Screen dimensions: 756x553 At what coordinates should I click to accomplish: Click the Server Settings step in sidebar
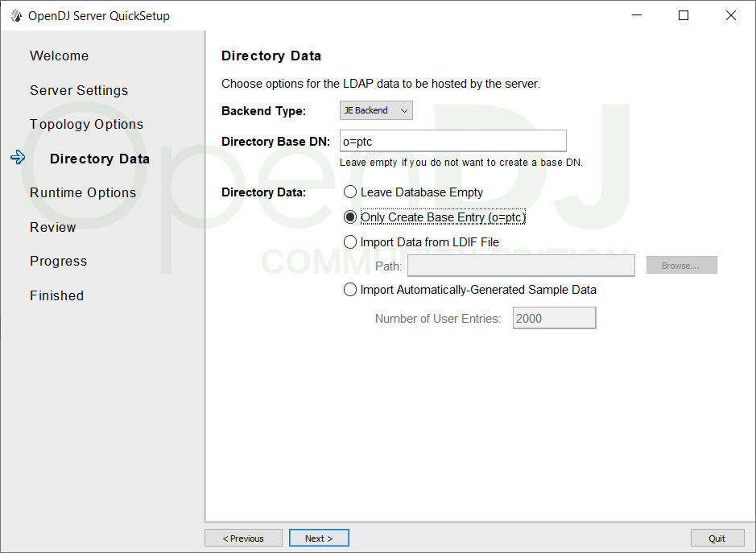click(x=79, y=91)
